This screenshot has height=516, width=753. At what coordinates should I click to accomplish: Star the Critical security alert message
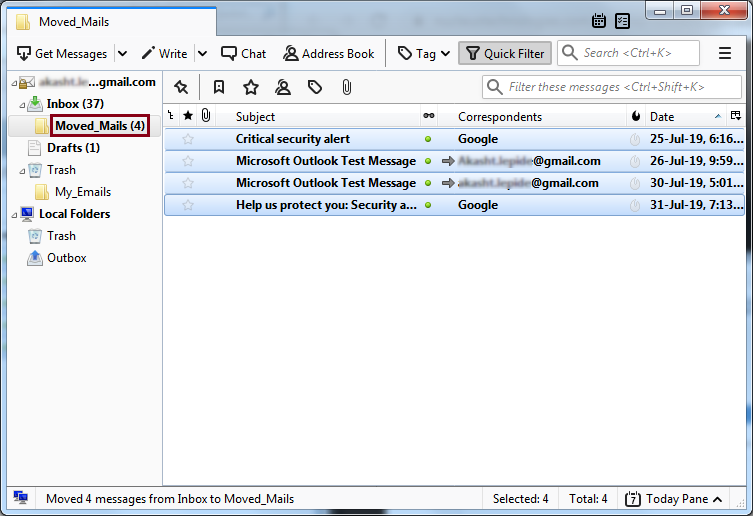(x=188, y=139)
